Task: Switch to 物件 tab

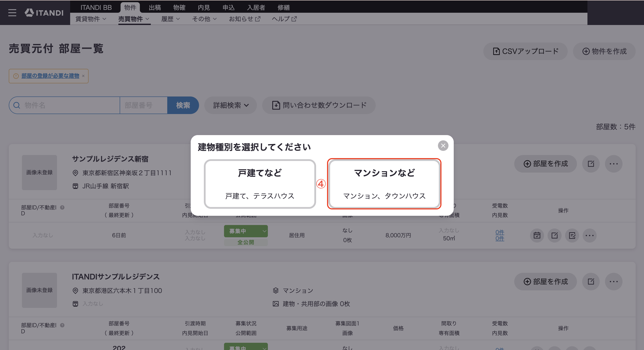Action: click(x=130, y=7)
